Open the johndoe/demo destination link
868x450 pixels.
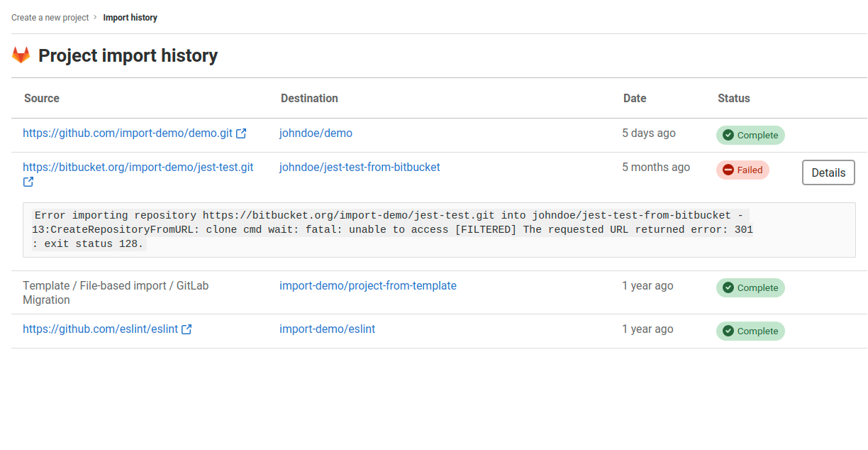point(316,133)
